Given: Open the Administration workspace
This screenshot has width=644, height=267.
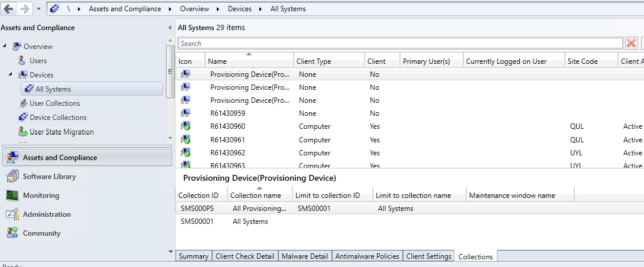Looking at the screenshot, I should 47,214.
